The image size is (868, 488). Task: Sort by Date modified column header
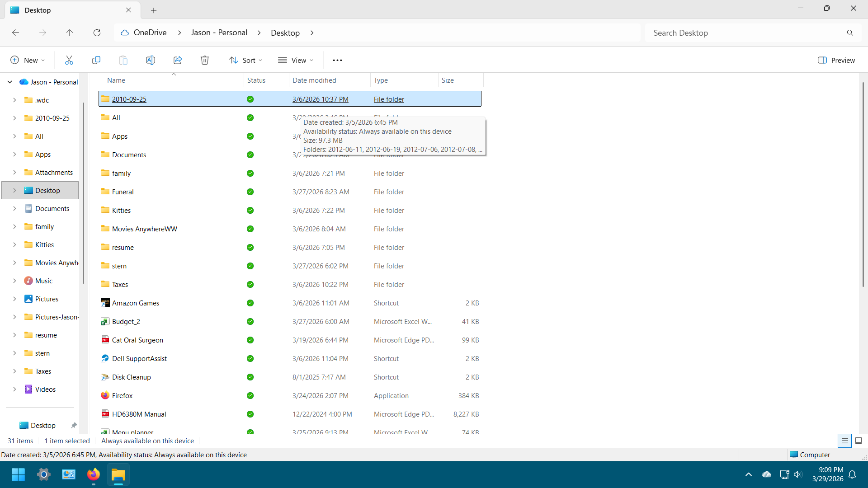330,80
